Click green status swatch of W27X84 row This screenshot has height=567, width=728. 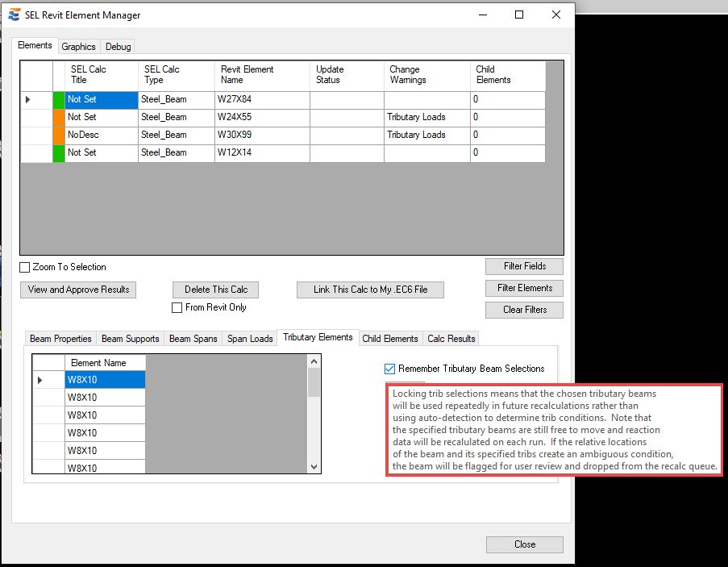pyautogui.click(x=58, y=100)
